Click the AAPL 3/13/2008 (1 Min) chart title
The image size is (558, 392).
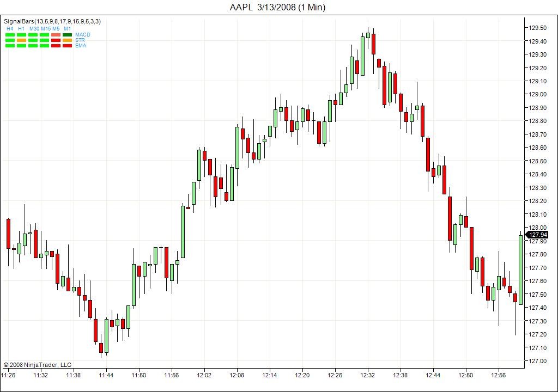(277, 7)
